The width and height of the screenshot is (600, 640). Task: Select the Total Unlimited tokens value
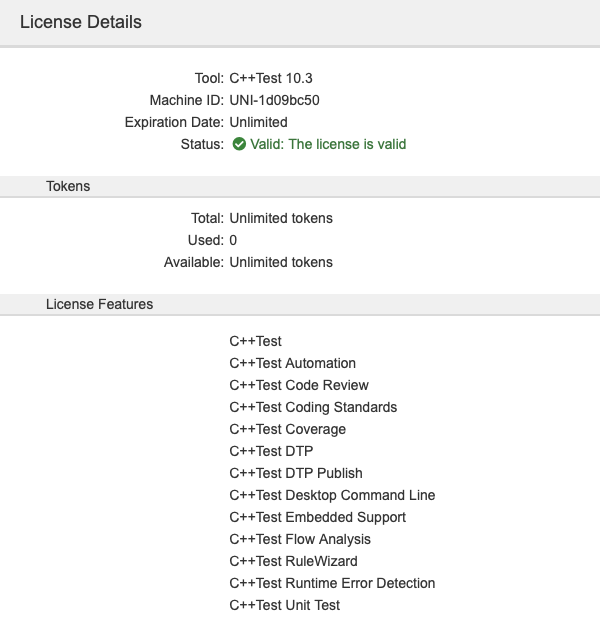click(x=281, y=218)
